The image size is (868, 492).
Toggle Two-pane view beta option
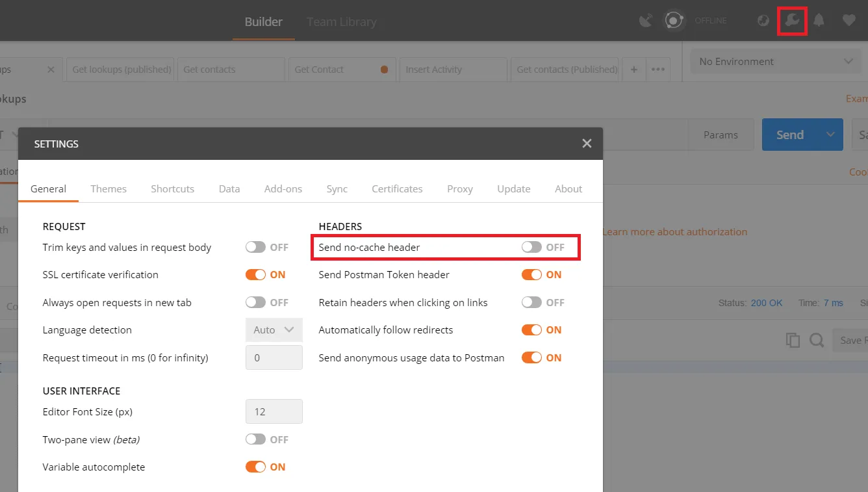[255, 439]
